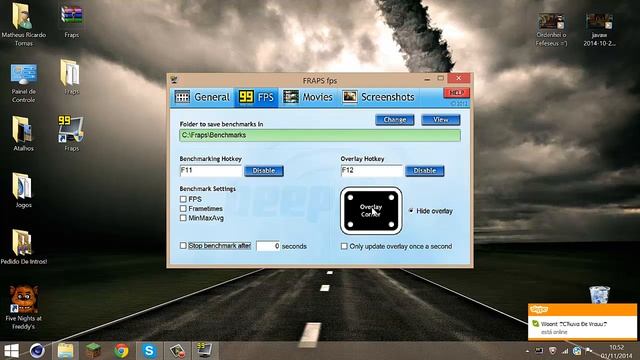
Task: Open Cinema 4D from the taskbar
Action: 37,351
